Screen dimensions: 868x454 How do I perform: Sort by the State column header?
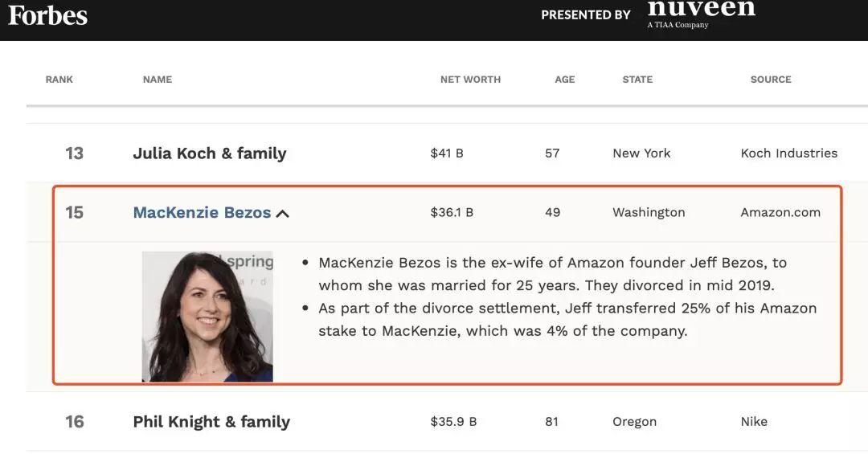pyautogui.click(x=637, y=80)
